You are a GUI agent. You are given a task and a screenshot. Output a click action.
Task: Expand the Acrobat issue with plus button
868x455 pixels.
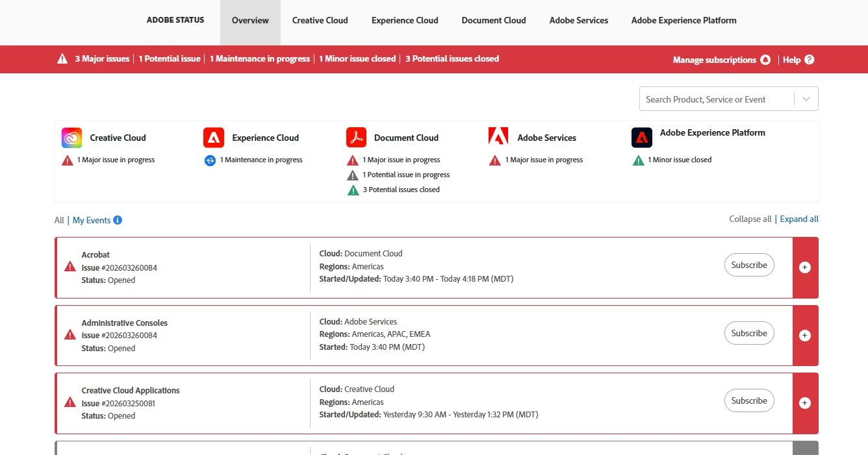click(805, 267)
